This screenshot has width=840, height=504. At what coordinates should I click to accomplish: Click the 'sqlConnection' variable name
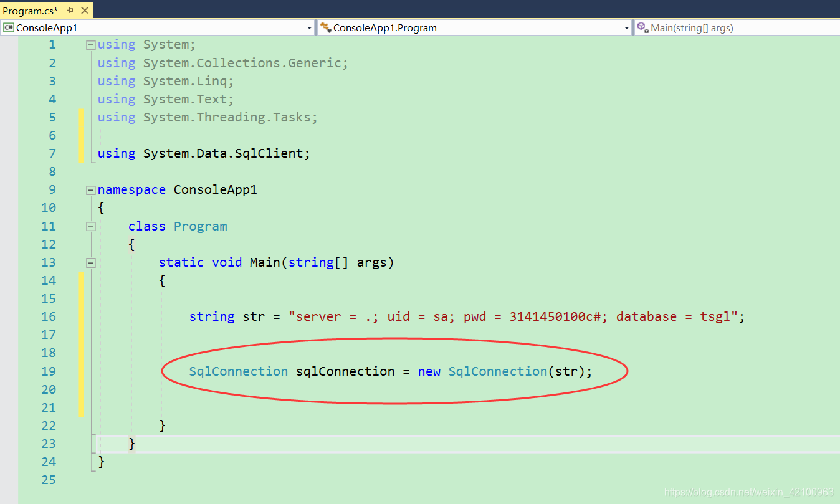click(345, 371)
